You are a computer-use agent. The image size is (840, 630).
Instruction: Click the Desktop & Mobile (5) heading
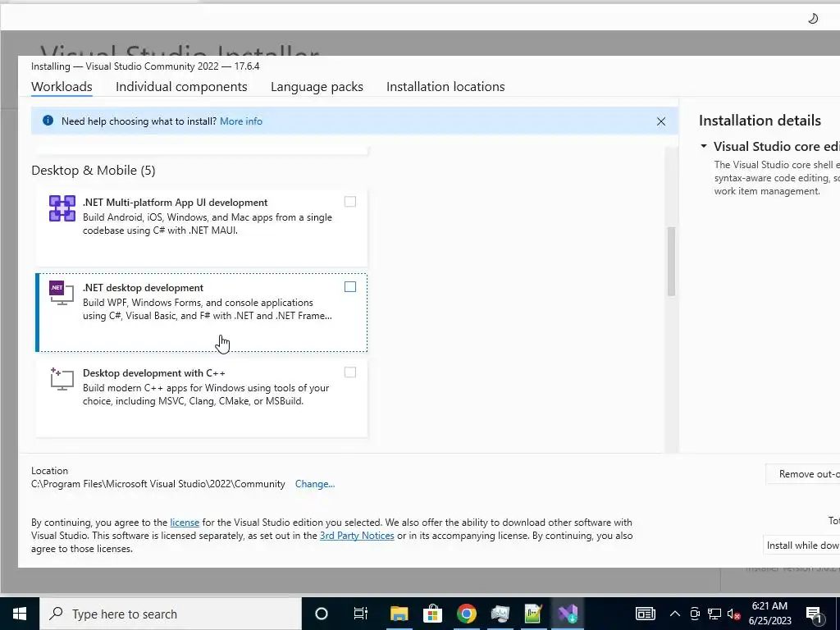point(94,171)
